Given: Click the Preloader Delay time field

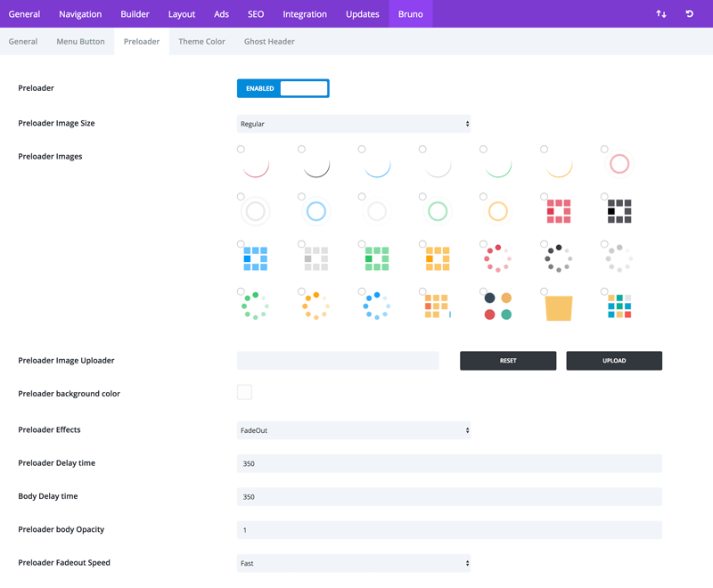Looking at the screenshot, I should coord(449,463).
